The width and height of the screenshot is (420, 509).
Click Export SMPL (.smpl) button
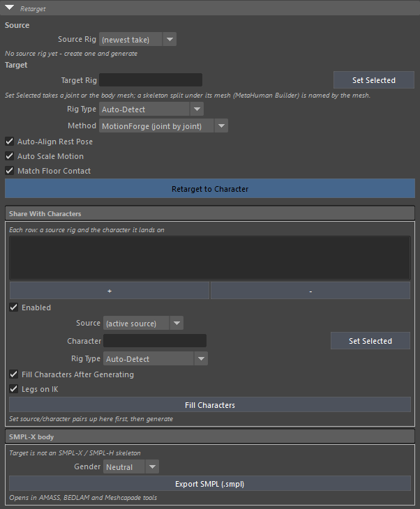coord(210,484)
